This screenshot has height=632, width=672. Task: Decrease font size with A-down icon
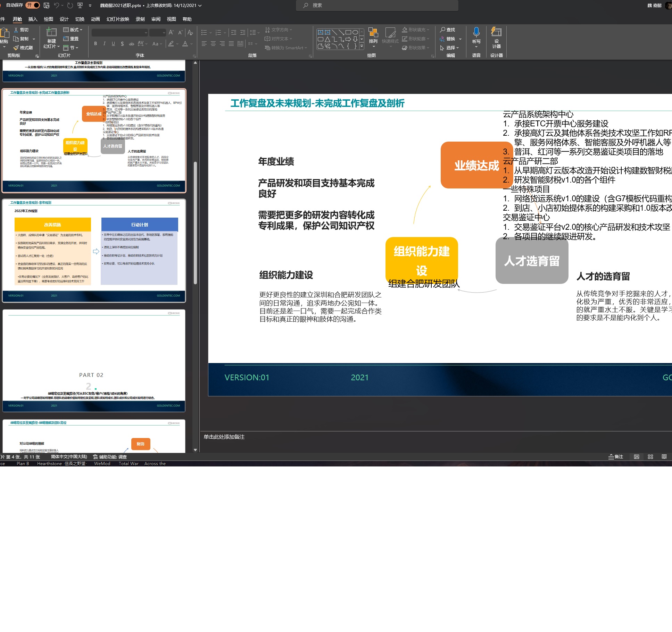(x=180, y=33)
